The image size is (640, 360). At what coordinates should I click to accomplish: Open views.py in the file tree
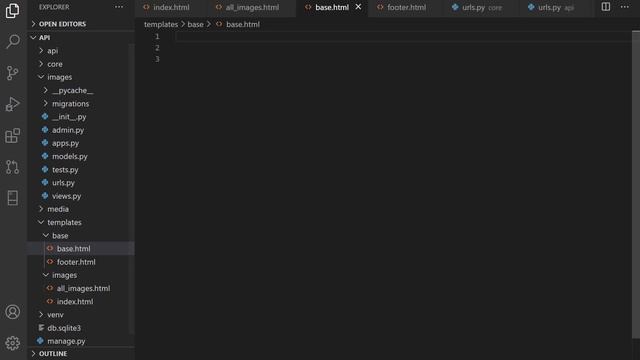81,196
